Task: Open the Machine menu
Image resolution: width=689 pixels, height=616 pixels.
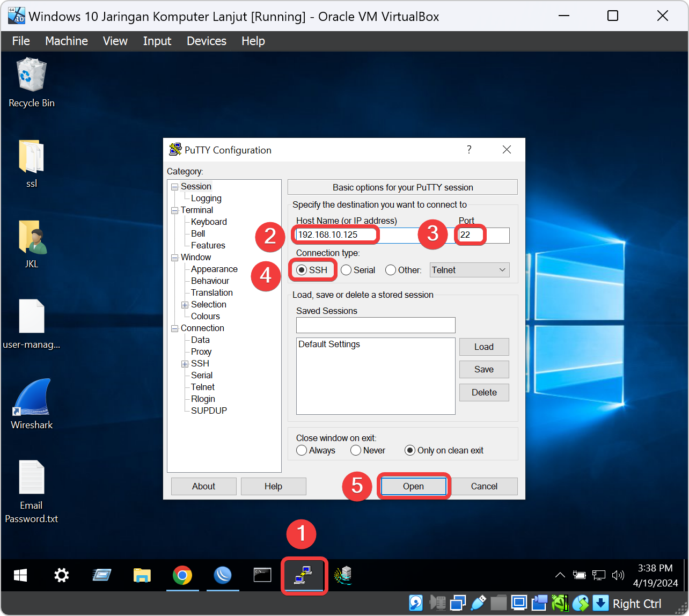Action: pyautogui.click(x=67, y=41)
